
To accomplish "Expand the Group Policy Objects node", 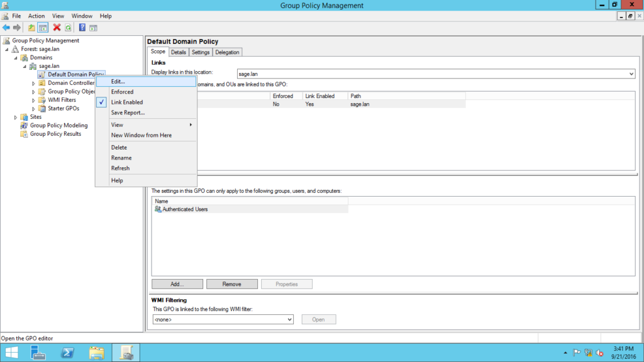I will point(34,92).
